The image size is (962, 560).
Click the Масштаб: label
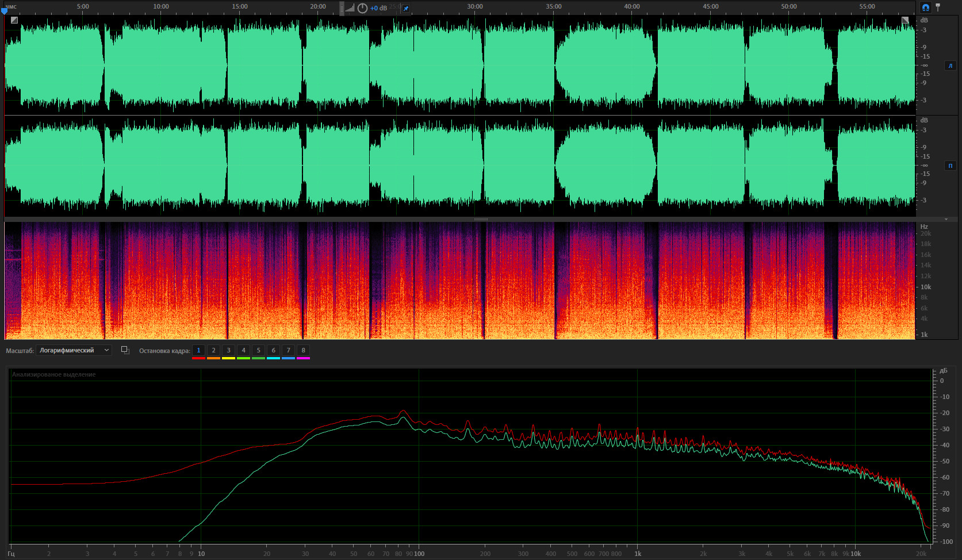pyautogui.click(x=20, y=351)
